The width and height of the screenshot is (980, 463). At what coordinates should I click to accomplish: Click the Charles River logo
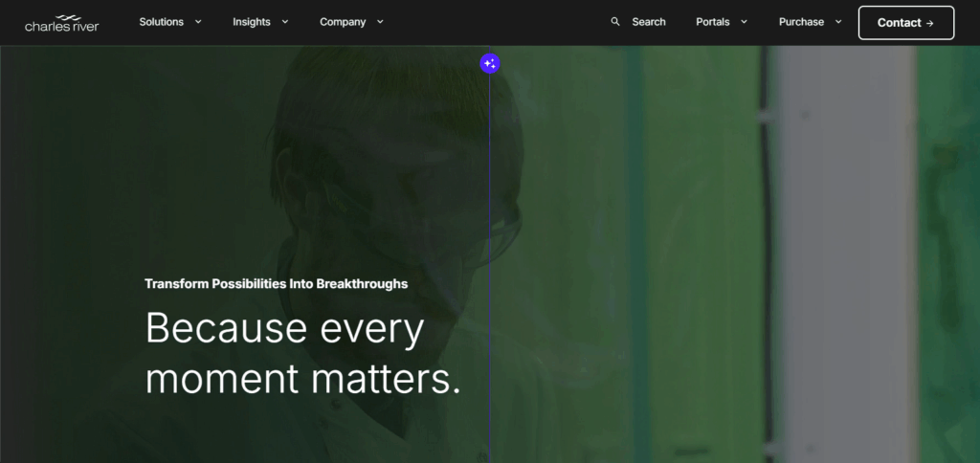tap(62, 23)
